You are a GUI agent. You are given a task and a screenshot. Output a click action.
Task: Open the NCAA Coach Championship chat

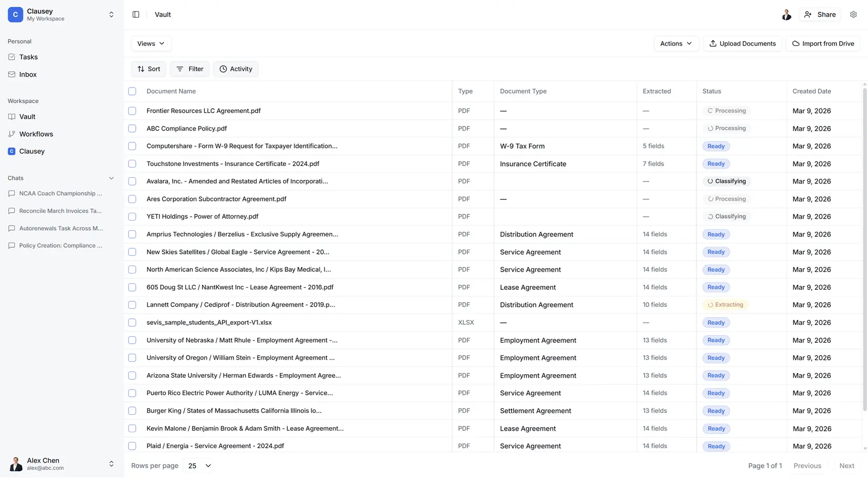tap(60, 194)
